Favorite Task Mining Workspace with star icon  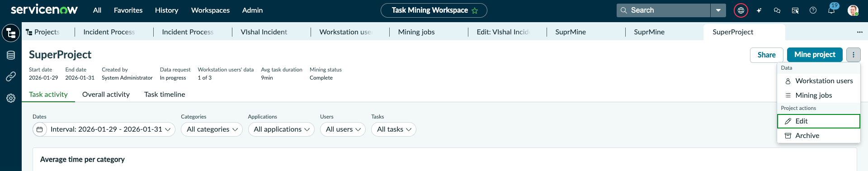[475, 10]
